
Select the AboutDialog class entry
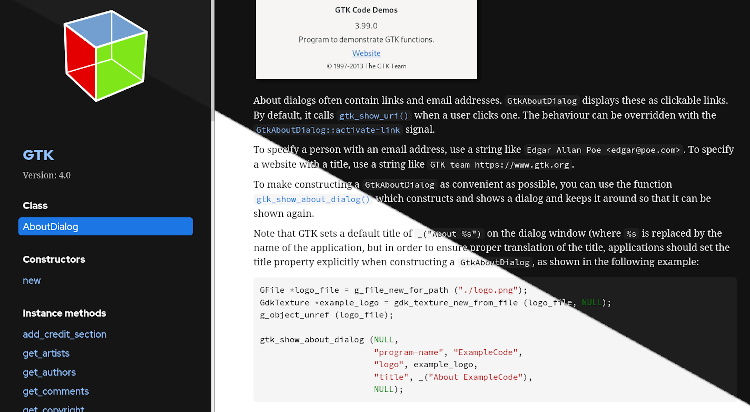pos(105,226)
